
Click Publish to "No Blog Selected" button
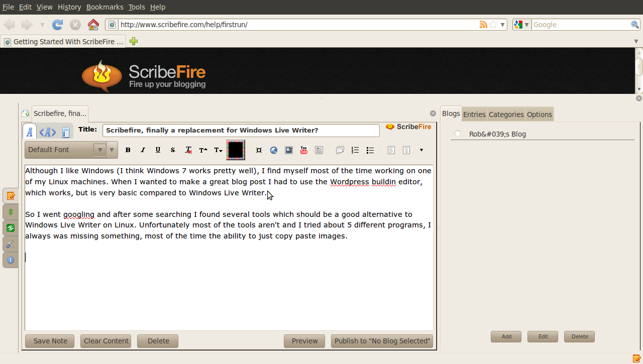point(383,341)
